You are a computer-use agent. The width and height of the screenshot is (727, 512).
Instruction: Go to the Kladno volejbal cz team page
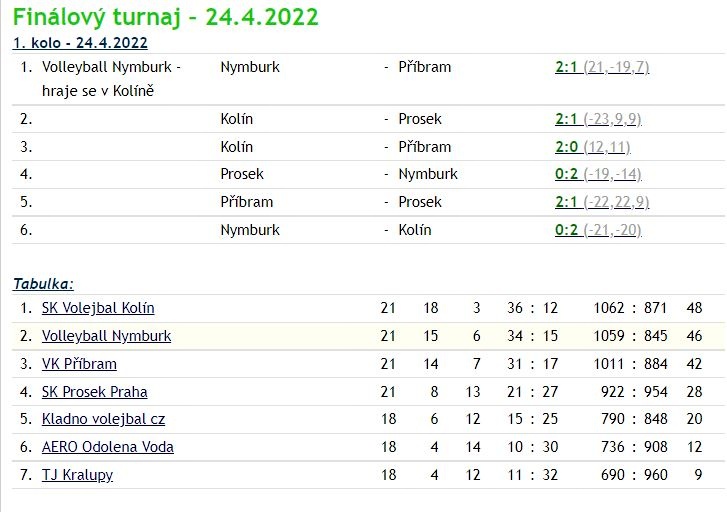102,419
